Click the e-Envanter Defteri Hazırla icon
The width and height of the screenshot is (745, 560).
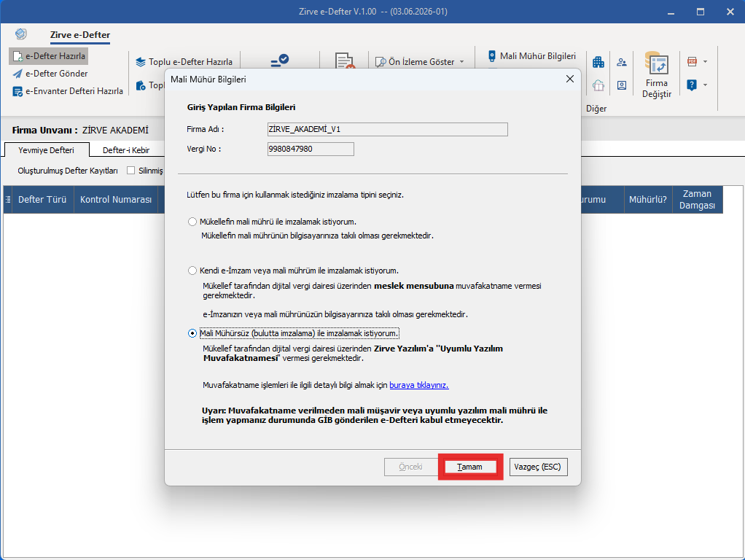pyautogui.click(x=17, y=91)
